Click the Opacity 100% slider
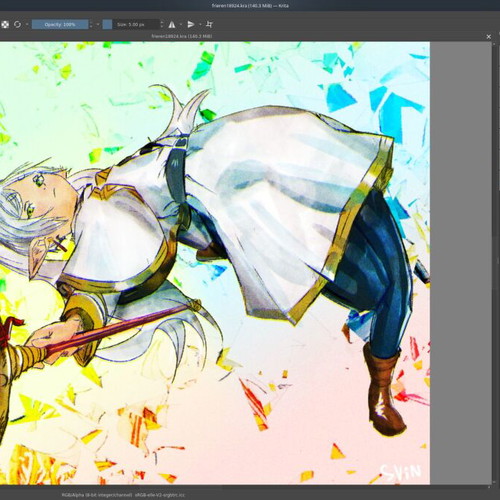Viewport: 500px width, 500px height. [60, 24]
